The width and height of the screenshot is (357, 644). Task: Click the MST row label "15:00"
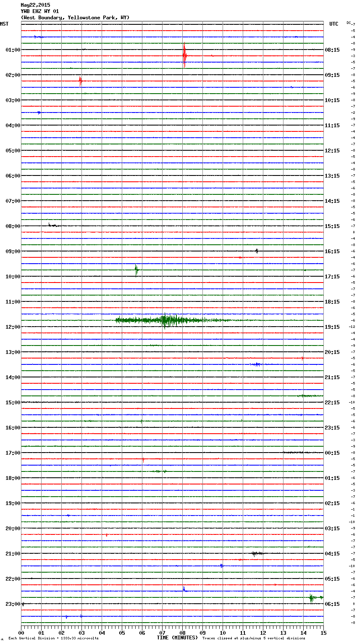click(x=13, y=403)
